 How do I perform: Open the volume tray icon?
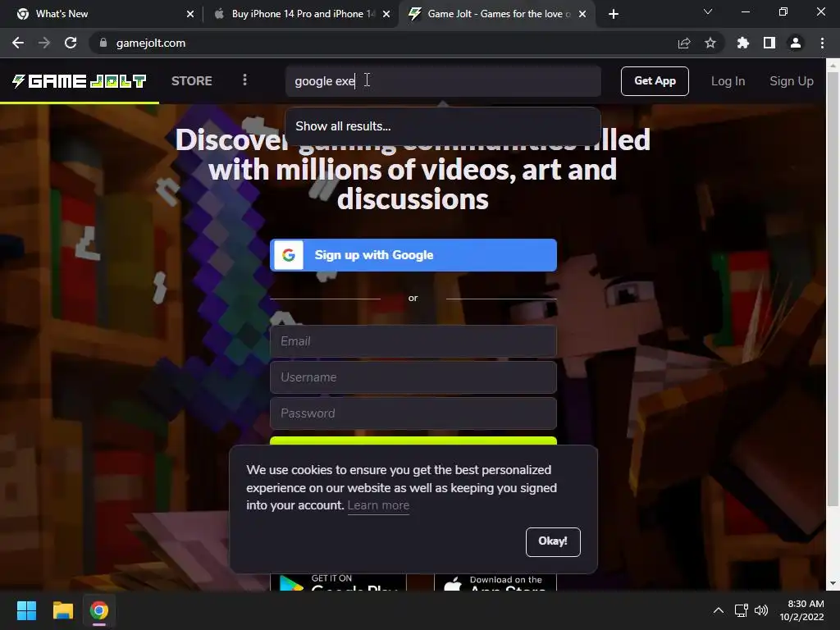(760, 610)
